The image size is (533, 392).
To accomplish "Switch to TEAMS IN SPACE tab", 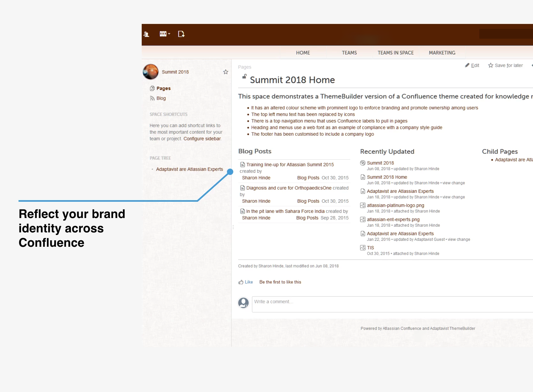I will click(395, 53).
